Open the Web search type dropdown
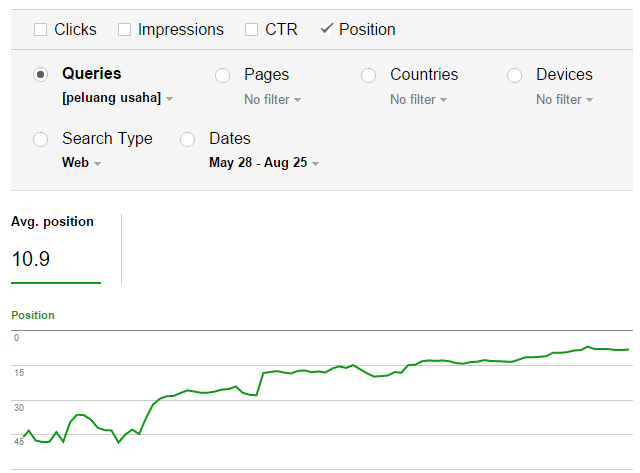 [81, 163]
